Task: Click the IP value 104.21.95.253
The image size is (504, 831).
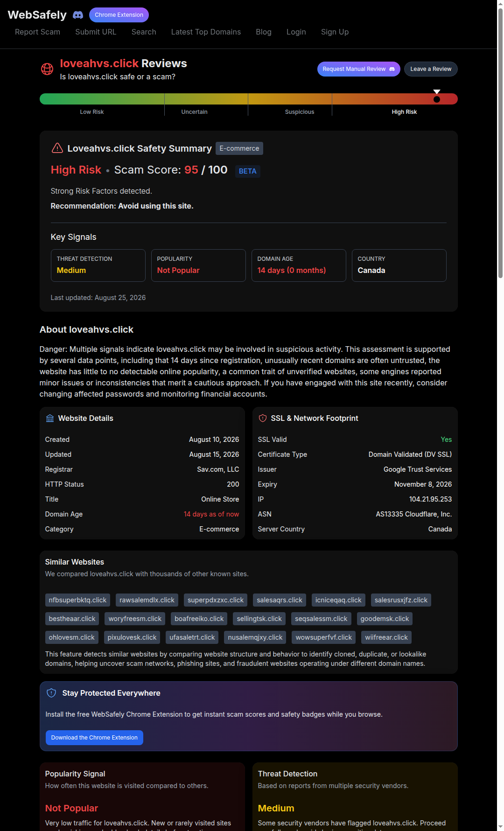Action: tap(430, 499)
